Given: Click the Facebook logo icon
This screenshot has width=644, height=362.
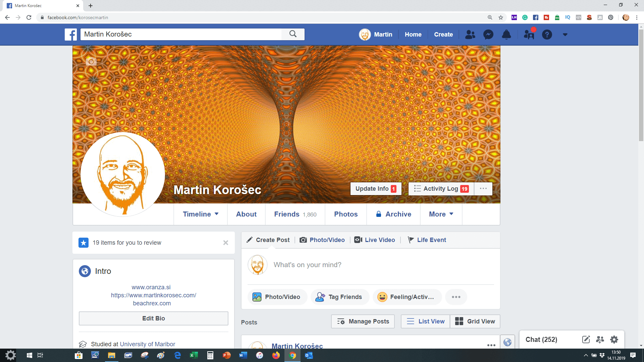Looking at the screenshot, I should pos(71,35).
